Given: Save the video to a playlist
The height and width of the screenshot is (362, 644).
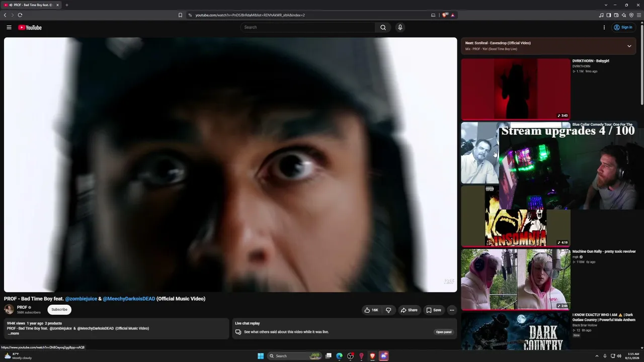Looking at the screenshot, I should click(433, 310).
